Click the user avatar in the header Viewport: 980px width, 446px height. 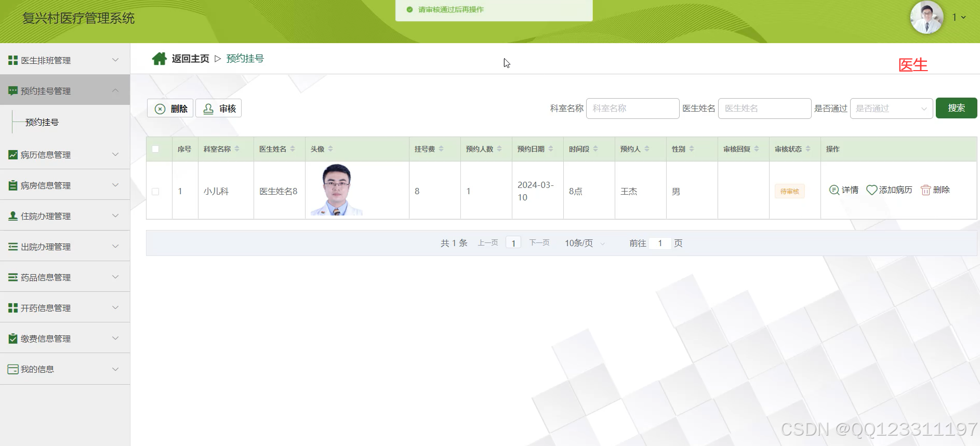point(926,17)
